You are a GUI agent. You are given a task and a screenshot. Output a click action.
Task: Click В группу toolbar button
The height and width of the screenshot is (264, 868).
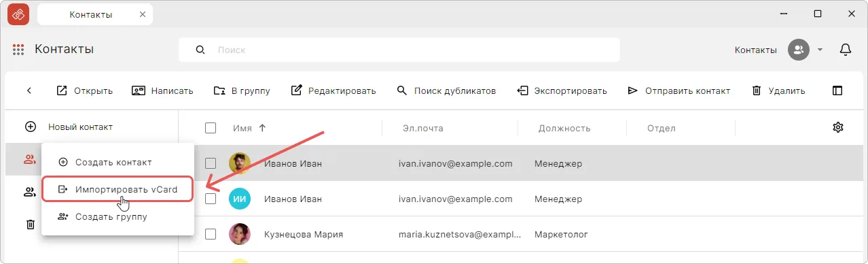coord(241,90)
